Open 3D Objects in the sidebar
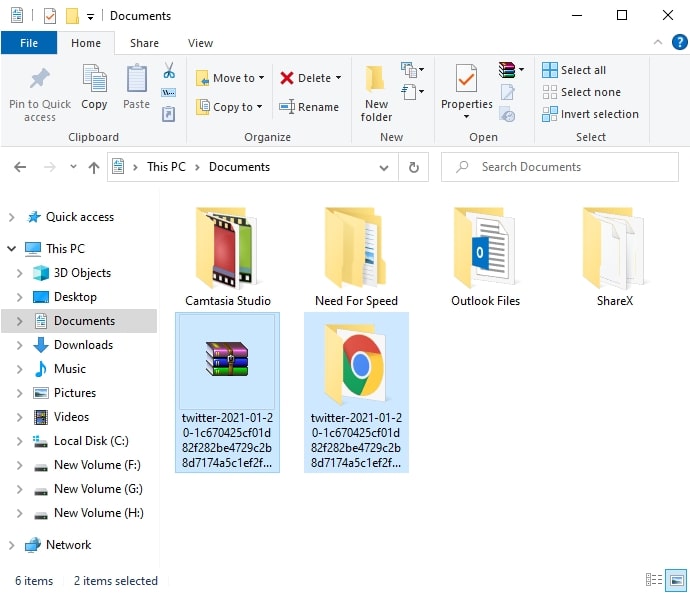This screenshot has height=593, width=690. pos(82,273)
